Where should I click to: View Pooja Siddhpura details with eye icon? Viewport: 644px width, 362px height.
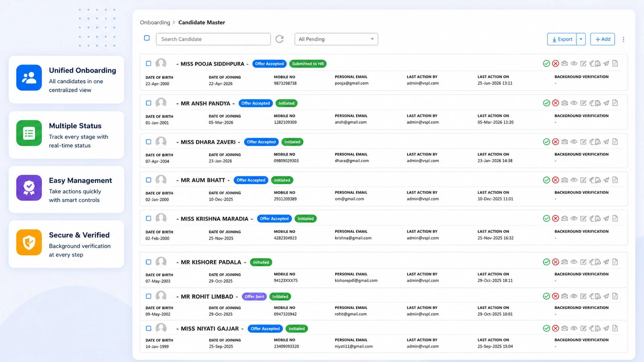pyautogui.click(x=574, y=64)
